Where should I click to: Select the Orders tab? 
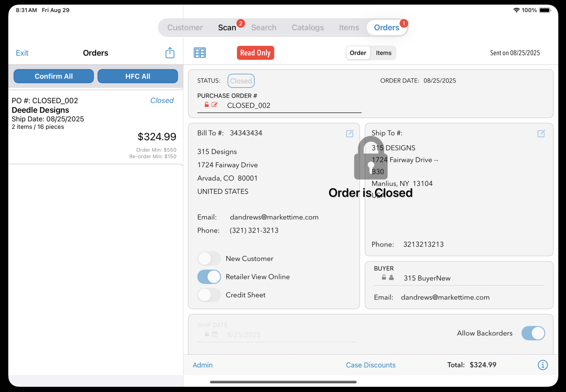pyautogui.click(x=387, y=28)
